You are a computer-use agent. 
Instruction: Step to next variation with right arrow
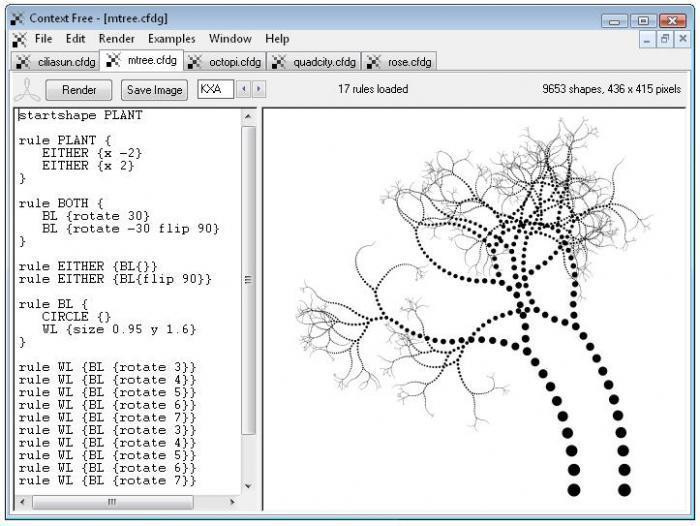coord(259,89)
